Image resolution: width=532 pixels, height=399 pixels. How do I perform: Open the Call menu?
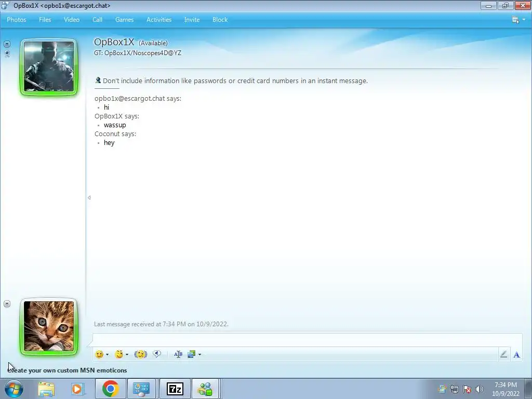click(x=97, y=20)
